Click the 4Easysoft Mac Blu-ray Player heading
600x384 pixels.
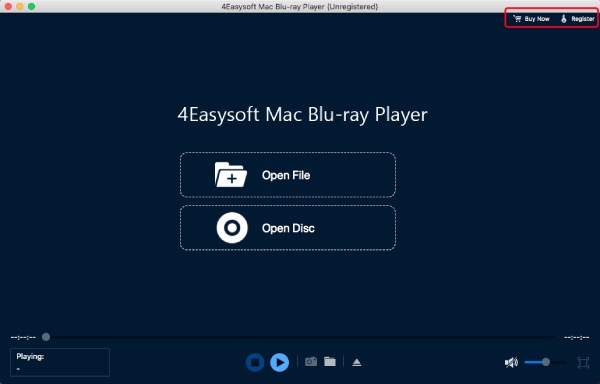point(302,115)
